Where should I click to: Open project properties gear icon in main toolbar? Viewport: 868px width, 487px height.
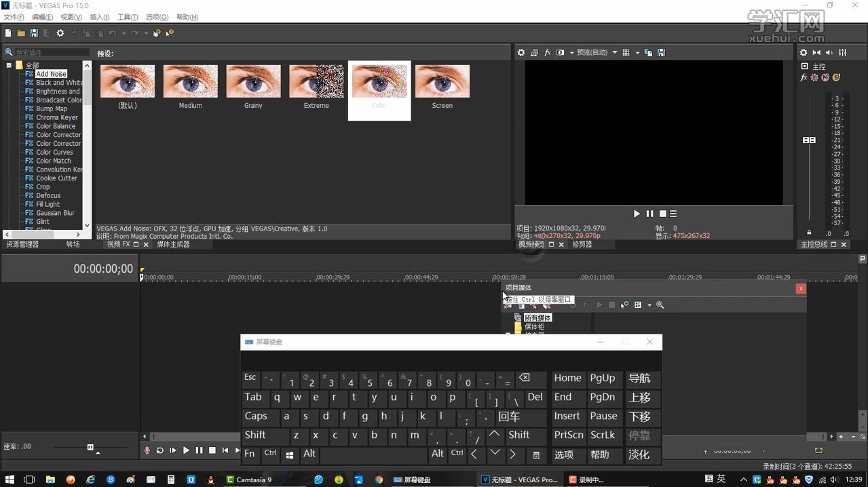[60, 33]
